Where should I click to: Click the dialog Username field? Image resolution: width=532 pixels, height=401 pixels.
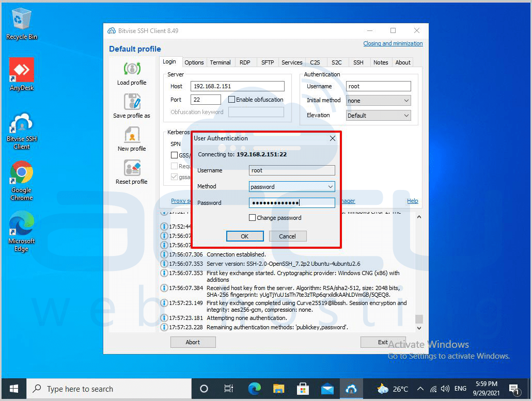click(x=292, y=170)
